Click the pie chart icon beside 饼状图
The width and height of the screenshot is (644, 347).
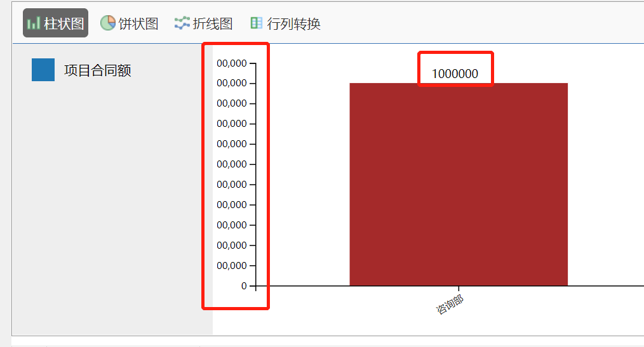[x=107, y=23]
